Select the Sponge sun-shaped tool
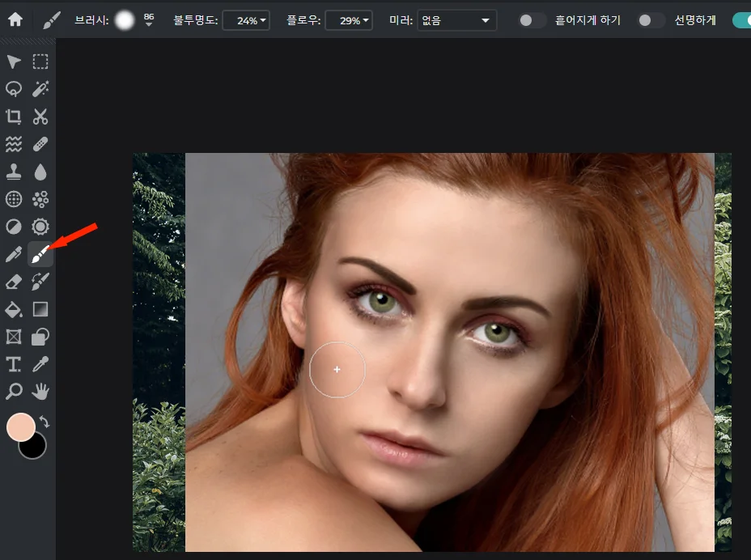This screenshot has height=560, width=751. coord(40,227)
